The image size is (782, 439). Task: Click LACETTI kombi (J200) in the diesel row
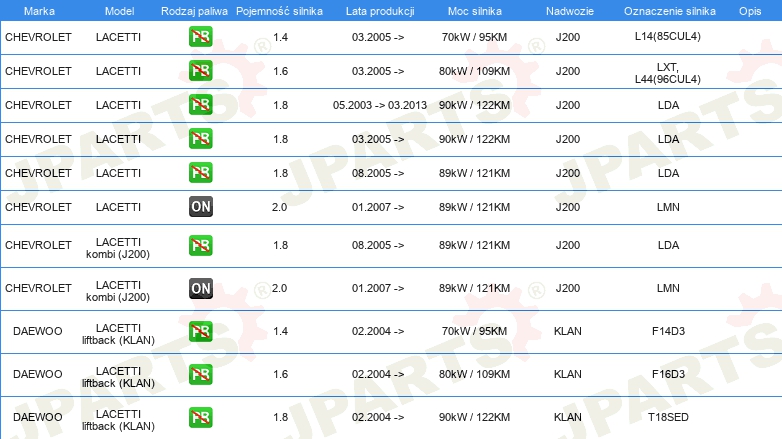pyautogui.click(x=118, y=291)
